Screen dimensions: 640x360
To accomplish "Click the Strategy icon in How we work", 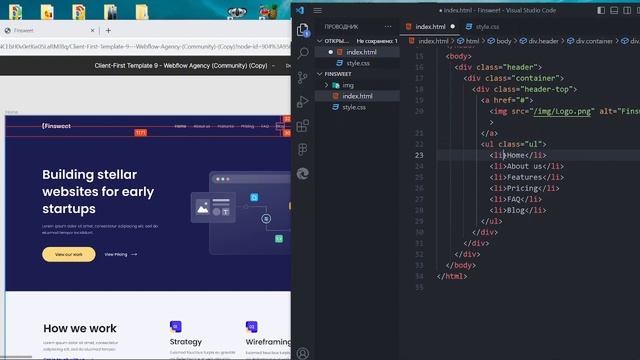I will click(x=176, y=327).
